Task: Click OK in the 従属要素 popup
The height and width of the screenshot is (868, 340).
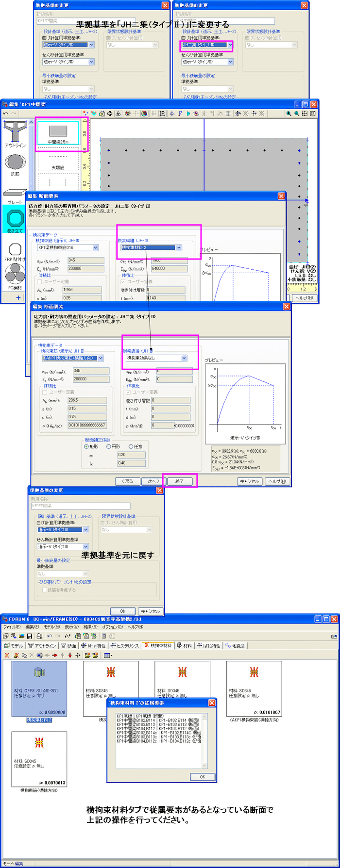Action: coord(203,777)
